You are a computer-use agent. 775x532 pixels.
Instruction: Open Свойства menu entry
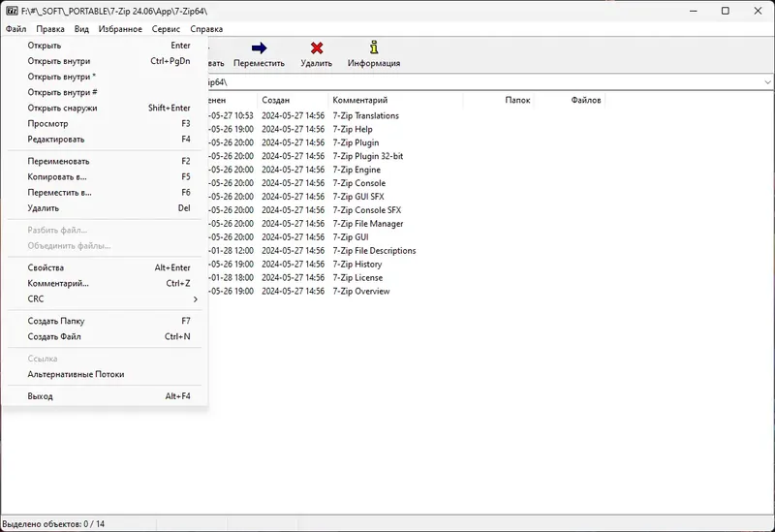tap(105, 267)
